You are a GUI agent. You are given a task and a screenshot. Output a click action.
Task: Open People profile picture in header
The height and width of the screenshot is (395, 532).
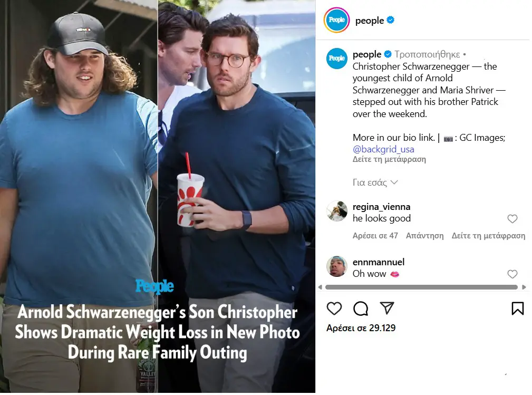(x=336, y=20)
